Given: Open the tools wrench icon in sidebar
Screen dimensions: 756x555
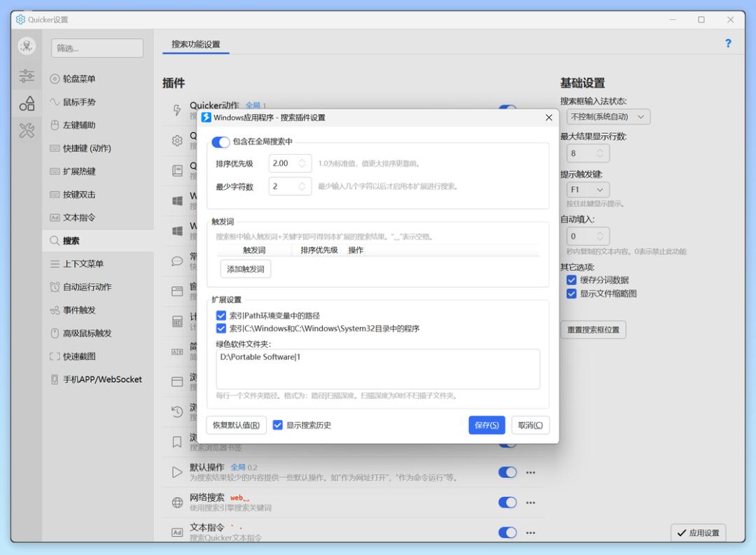Looking at the screenshot, I should click(27, 130).
